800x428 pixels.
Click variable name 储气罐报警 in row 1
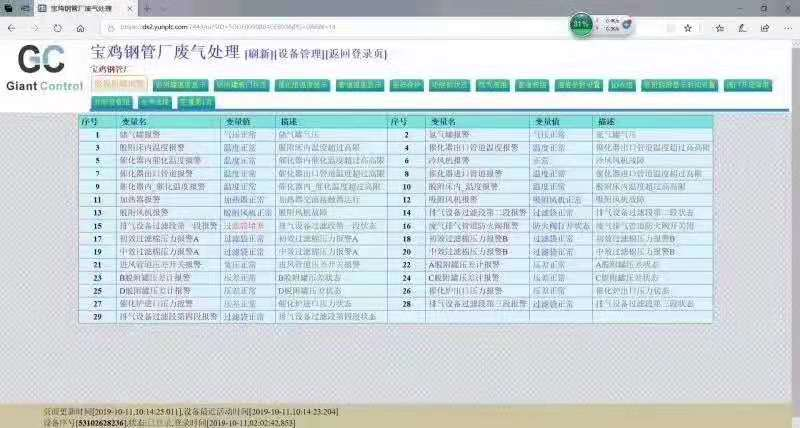coord(140,135)
